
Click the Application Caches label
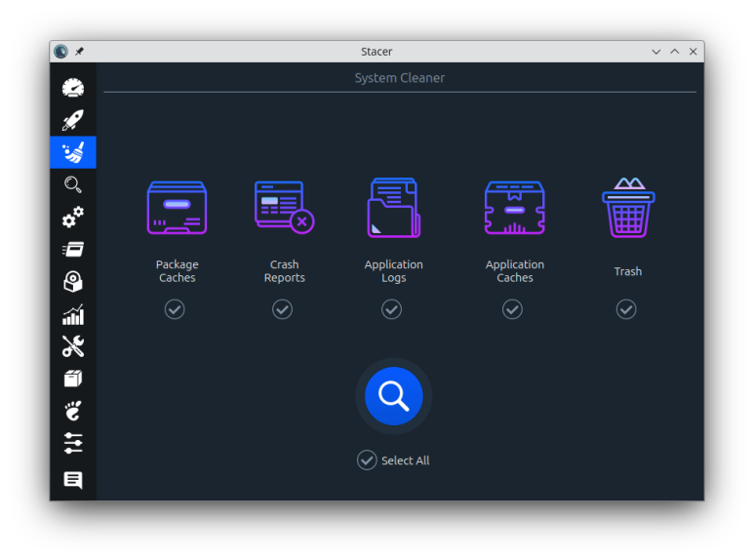click(x=514, y=271)
